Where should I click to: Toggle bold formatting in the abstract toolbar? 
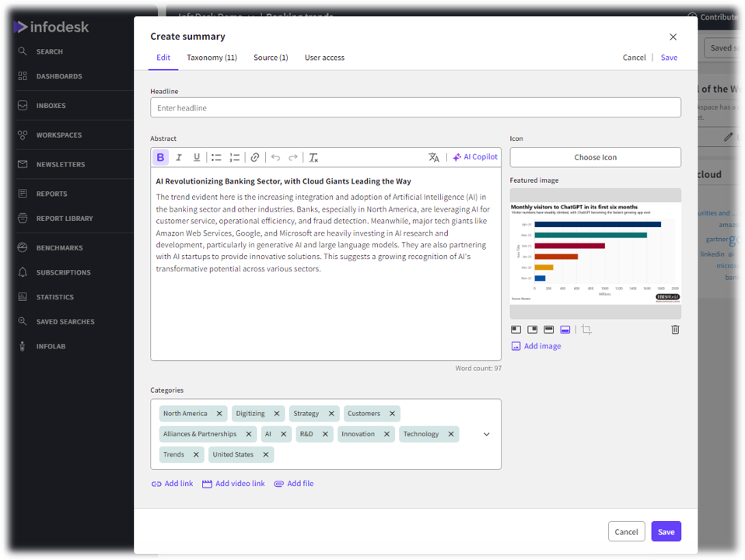click(159, 156)
